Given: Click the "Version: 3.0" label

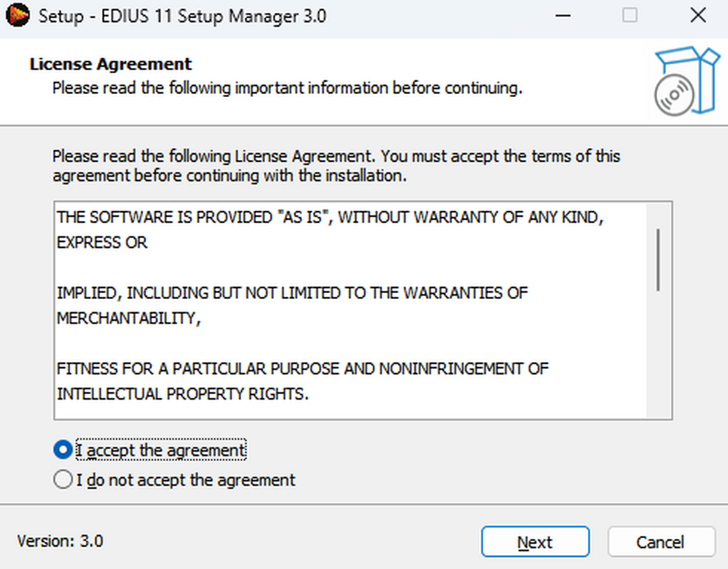Looking at the screenshot, I should pyautogui.click(x=60, y=541).
